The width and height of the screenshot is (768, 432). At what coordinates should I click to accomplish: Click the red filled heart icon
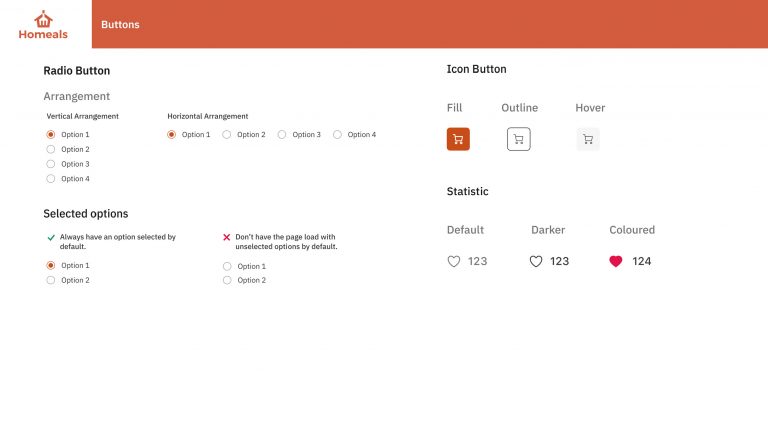(616, 262)
